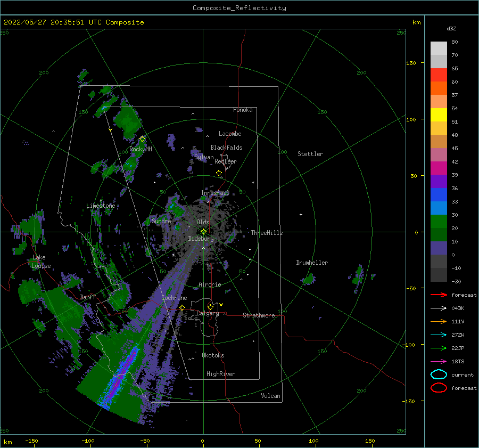Select the blue 36 dBZ color swatch
The height and width of the screenshot is (448, 479).
coord(439,194)
